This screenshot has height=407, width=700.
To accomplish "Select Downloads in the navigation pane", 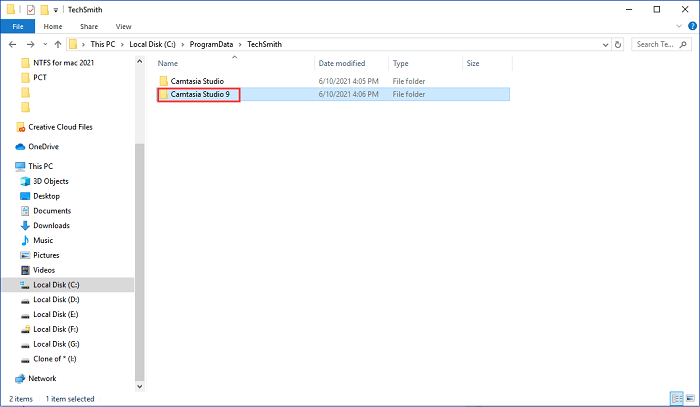I will click(52, 226).
